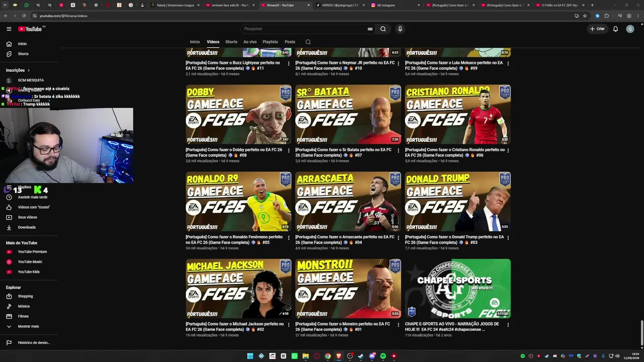Viewport: 644px width, 362px height.
Task: Click the Pesquisar search field
Action: coord(305,29)
